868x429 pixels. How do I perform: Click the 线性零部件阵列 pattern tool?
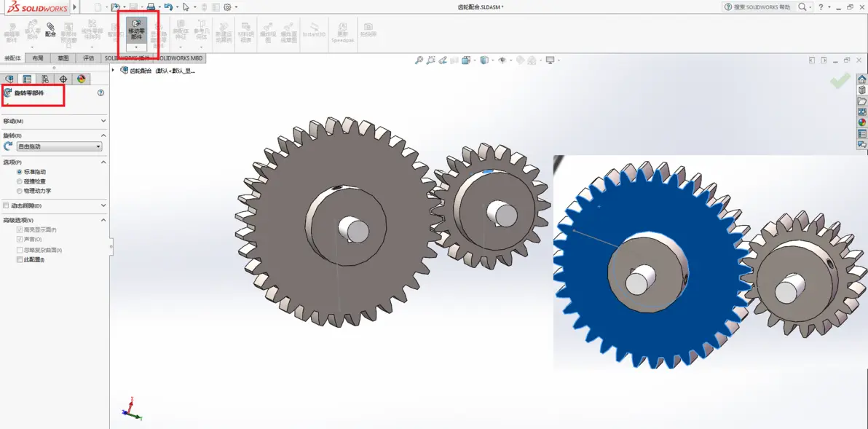tap(92, 31)
